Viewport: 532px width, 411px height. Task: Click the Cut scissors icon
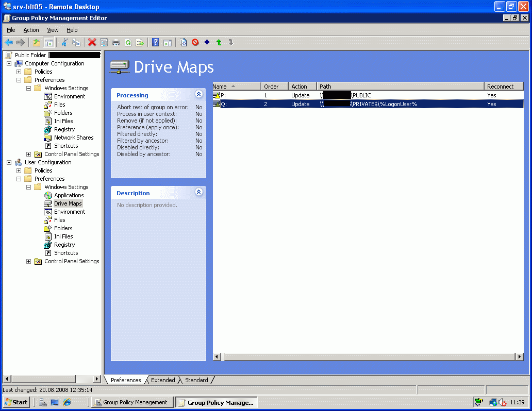[64, 42]
